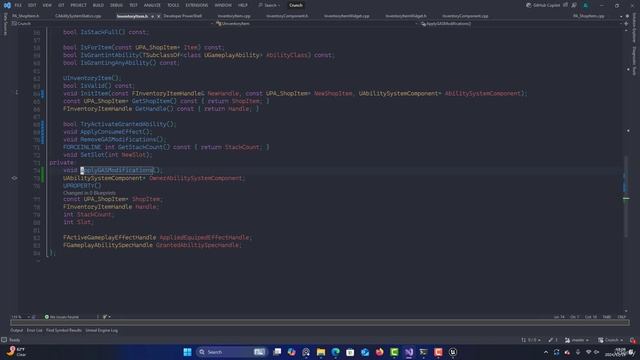
Task: Open the DEBUG menu
Action: point(116,5)
